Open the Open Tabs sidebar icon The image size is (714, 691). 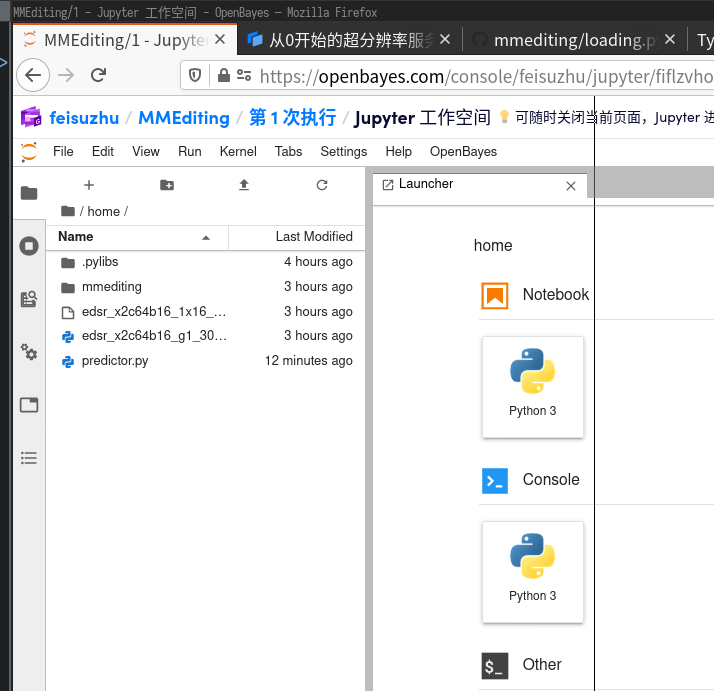pos(29,405)
